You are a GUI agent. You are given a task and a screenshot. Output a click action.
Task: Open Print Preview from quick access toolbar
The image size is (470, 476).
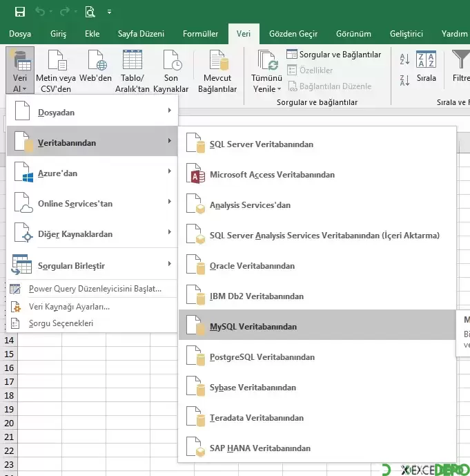point(90,12)
